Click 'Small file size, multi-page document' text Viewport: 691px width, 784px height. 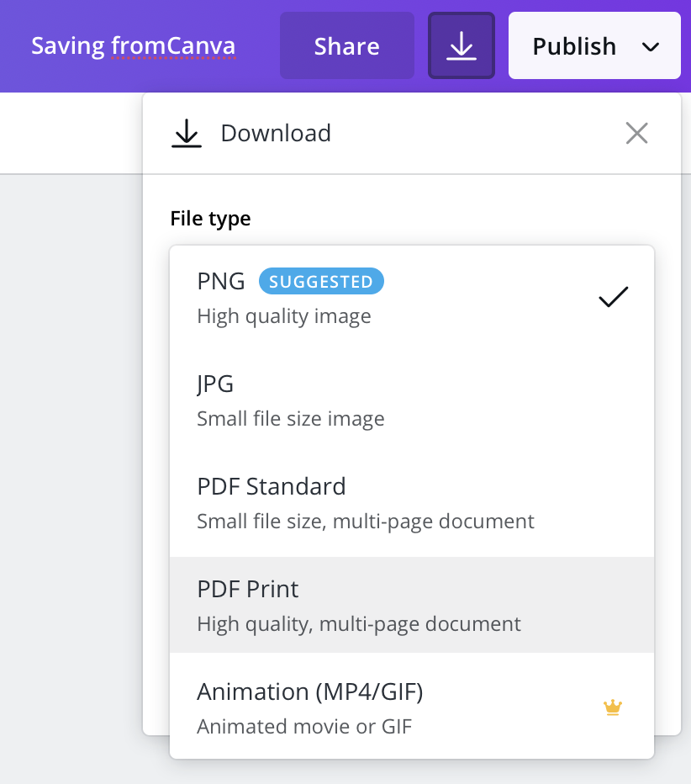[365, 522]
